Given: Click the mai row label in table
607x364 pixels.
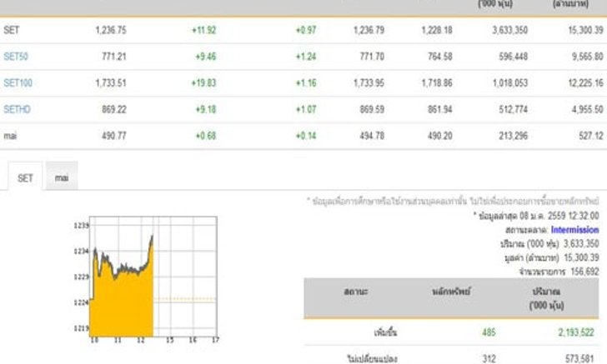Looking at the screenshot, I should [10, 136].
